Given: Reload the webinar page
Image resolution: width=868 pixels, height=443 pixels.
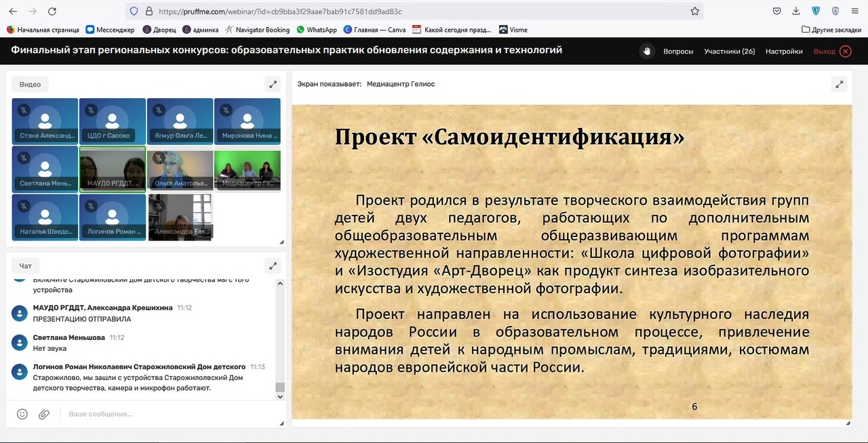Looking at the screenshot, I should [52, 12].
